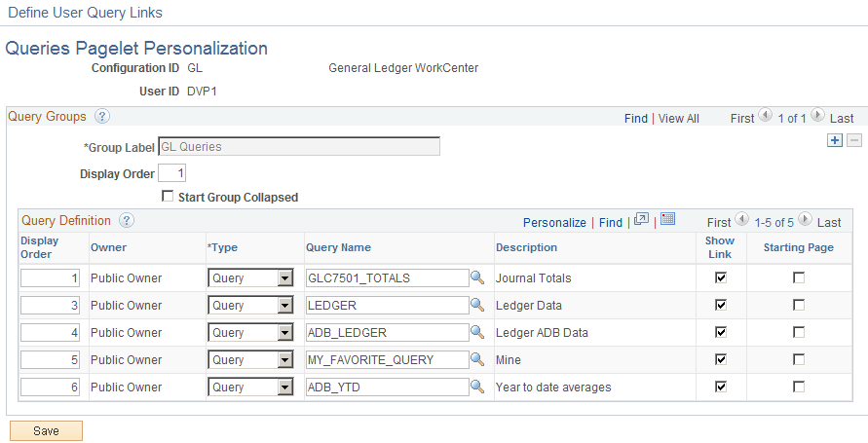Go to First query group
The height and width of the screenshot is (443, 868).
coord(742,119)
